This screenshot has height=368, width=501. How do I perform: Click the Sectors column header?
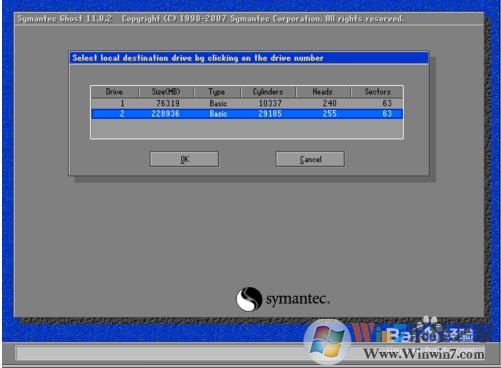pos(377,92)
